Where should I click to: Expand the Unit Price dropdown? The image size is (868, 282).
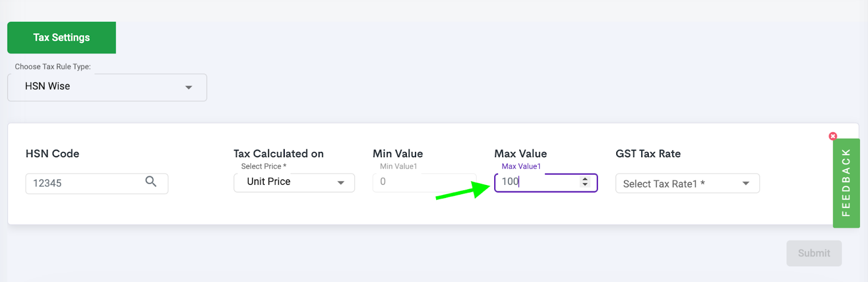(x=294, y=183)
